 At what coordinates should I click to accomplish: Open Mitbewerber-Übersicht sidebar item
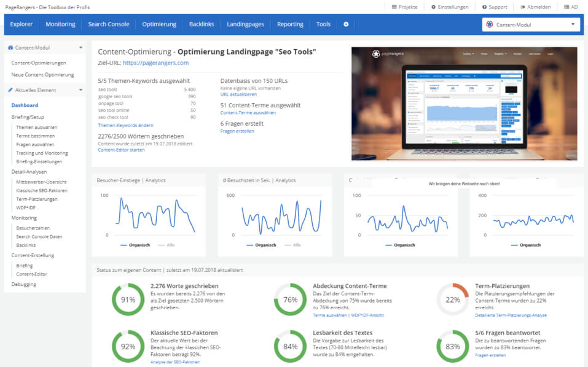41,182
